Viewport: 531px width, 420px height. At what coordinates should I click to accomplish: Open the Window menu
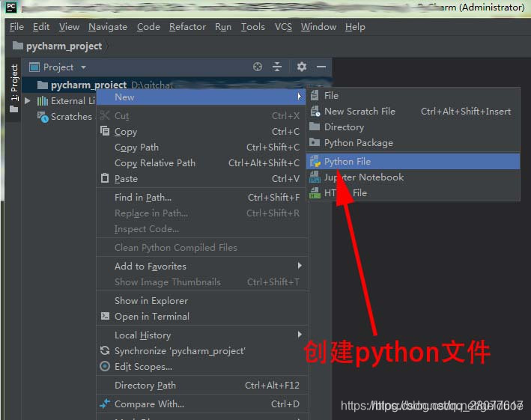(318, 27)
